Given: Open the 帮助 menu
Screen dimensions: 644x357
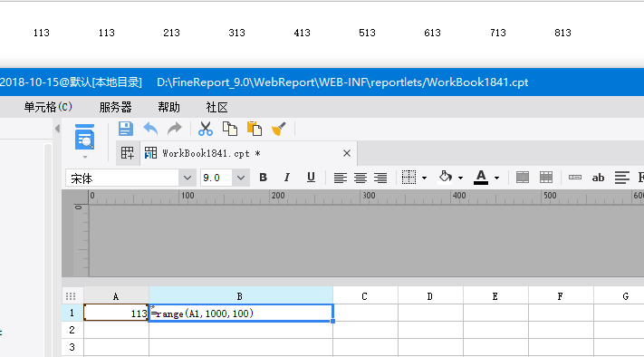Looking at the screenshot, I should (x=168, y=107).
